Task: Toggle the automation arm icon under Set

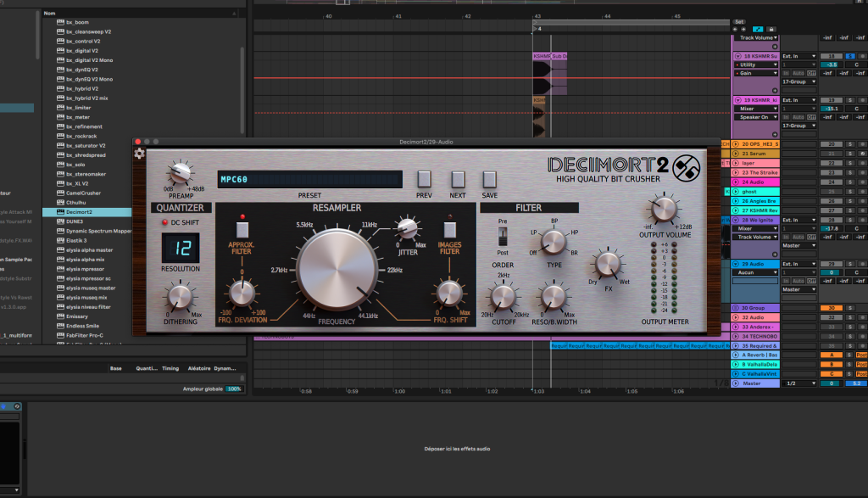Action: [x=758, y=29]
